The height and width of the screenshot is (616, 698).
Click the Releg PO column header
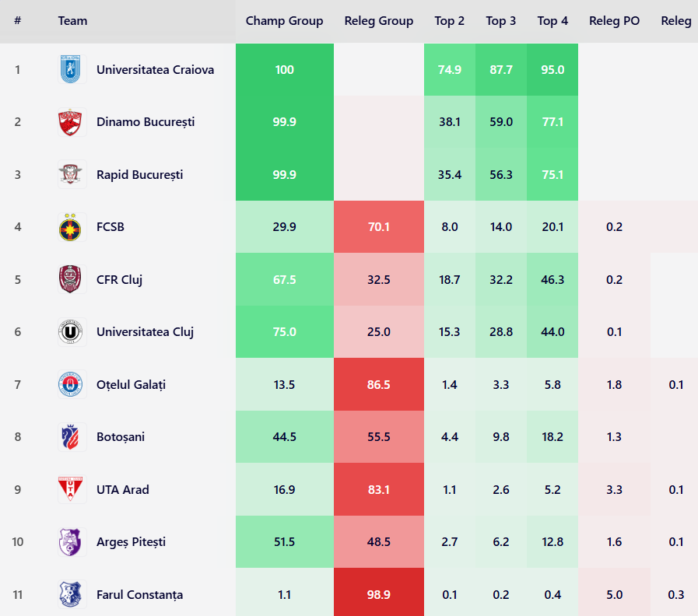pos(615,21)
